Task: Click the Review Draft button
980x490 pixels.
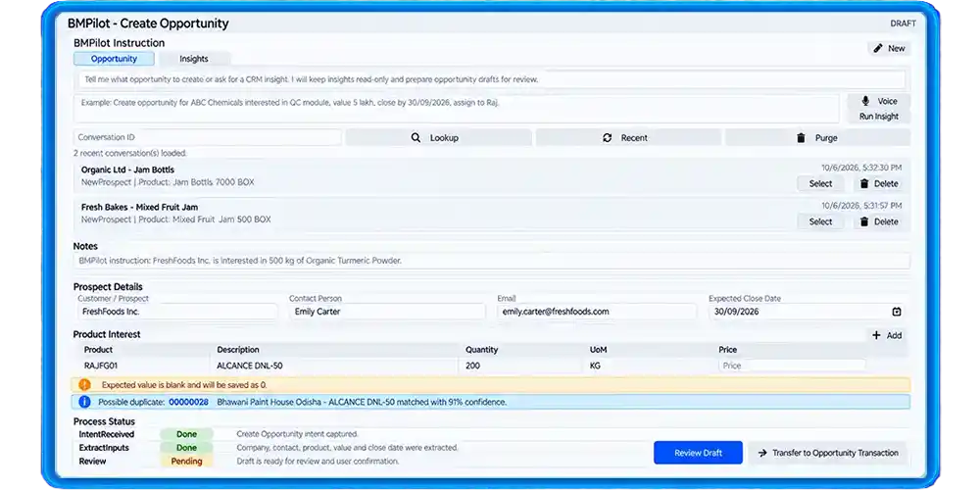Action: point(698,453)
